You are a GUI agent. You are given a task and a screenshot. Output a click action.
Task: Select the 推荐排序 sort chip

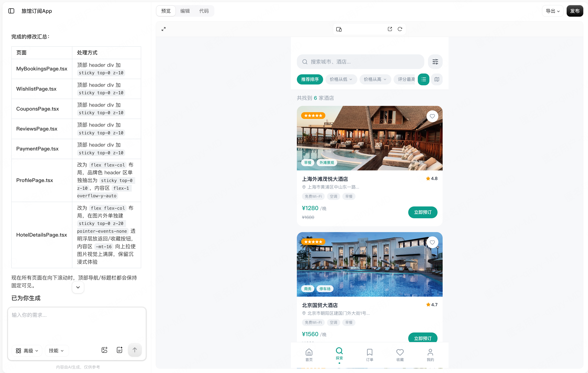coord(310,79)
